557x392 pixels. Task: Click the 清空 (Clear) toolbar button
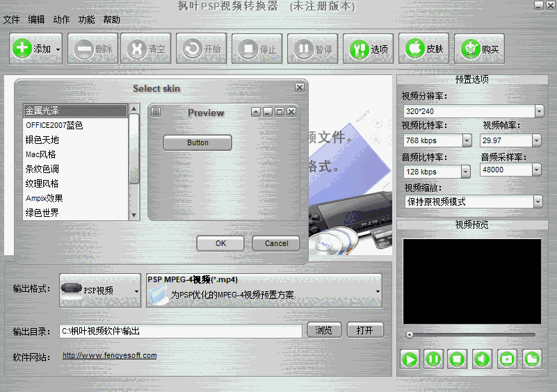(146, 49)
